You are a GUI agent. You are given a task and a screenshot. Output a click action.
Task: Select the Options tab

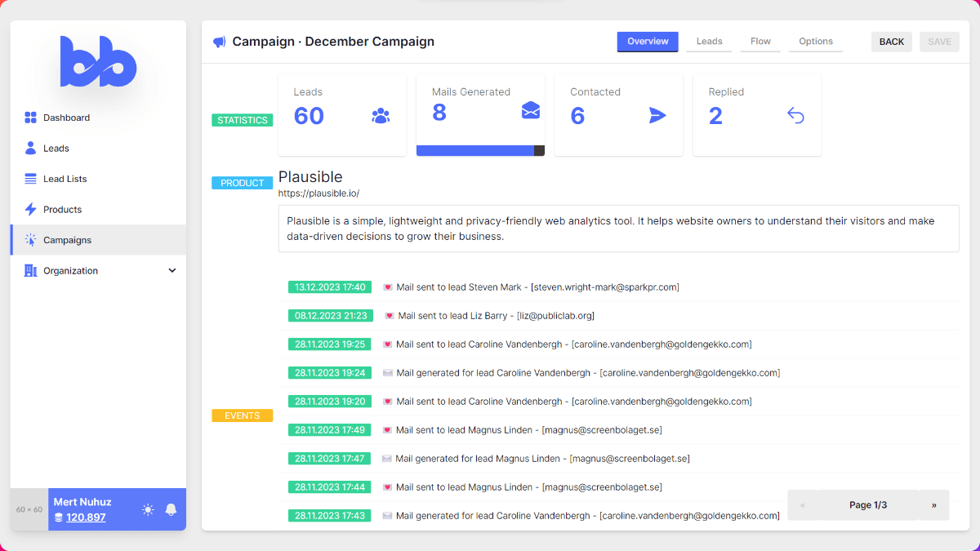click(815, 42)
